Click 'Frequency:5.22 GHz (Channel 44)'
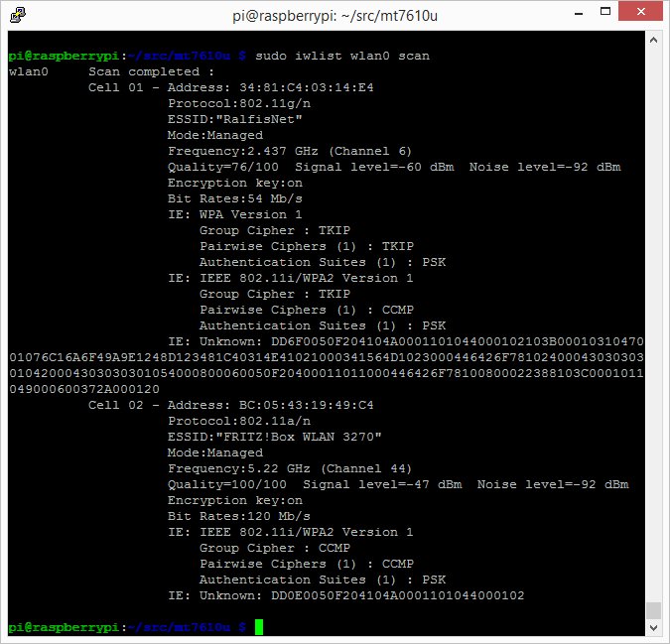 [290, 468]
